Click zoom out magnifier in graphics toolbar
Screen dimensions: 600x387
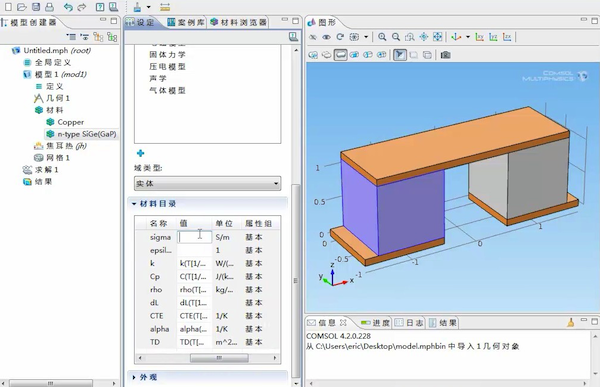(x=396, y=37)
